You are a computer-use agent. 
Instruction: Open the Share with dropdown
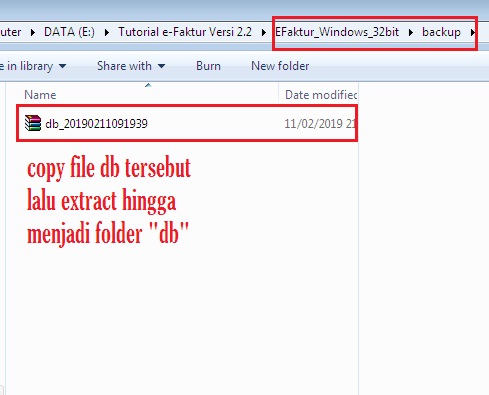click(131, 66)
